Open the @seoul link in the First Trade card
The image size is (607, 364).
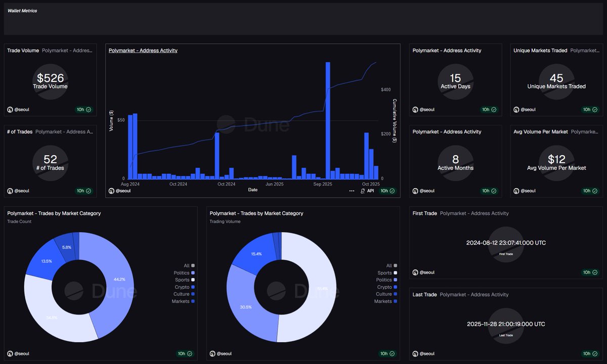pos(427,272)
